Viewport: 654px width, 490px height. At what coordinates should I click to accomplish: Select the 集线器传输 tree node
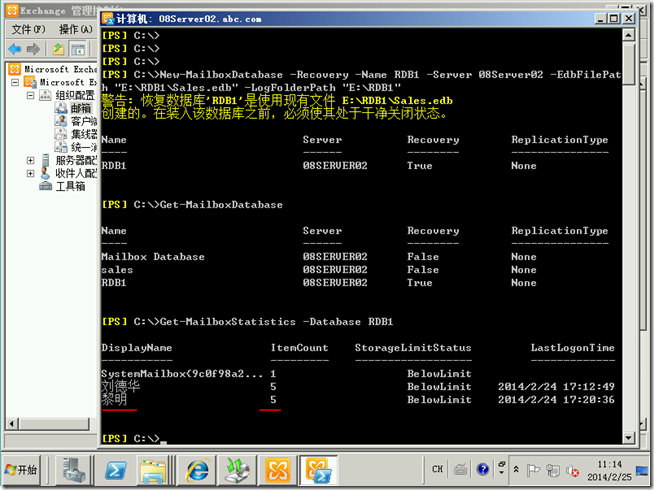click(83, 134)
